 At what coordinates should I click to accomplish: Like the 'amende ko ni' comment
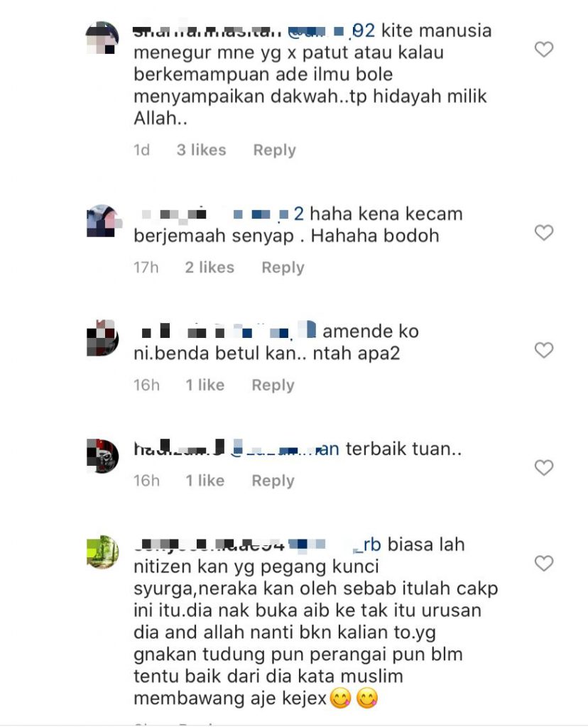(x=544, y=350)
